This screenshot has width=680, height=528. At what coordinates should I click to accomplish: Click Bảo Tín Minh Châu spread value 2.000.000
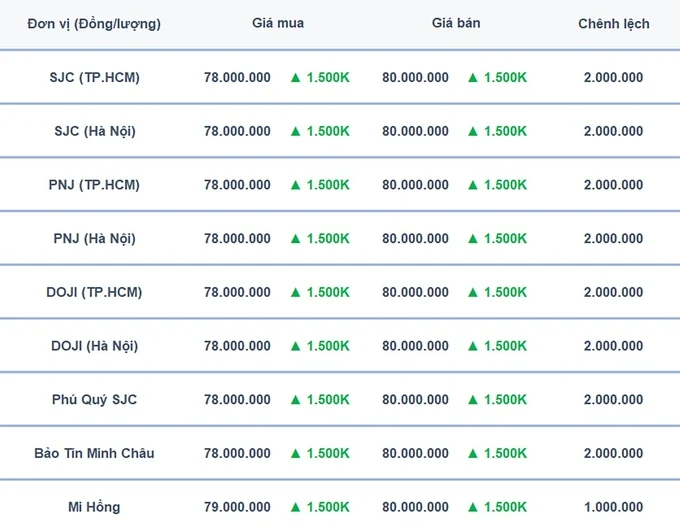613,453
